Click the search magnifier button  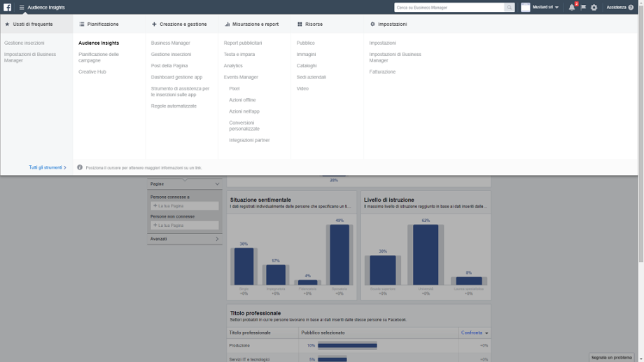click(x=510, y=8)
